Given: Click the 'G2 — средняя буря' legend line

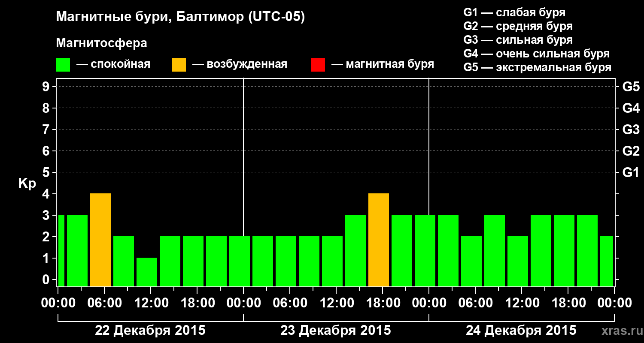Looking at the screenshot, I should 518,26.
